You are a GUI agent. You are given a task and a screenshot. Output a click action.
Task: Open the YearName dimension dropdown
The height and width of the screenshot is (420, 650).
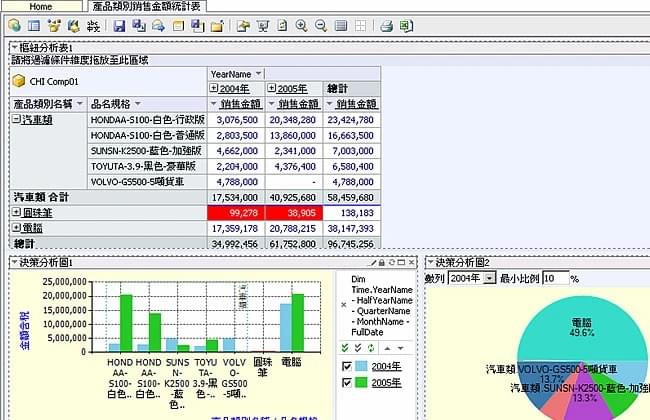click(259, 74)
